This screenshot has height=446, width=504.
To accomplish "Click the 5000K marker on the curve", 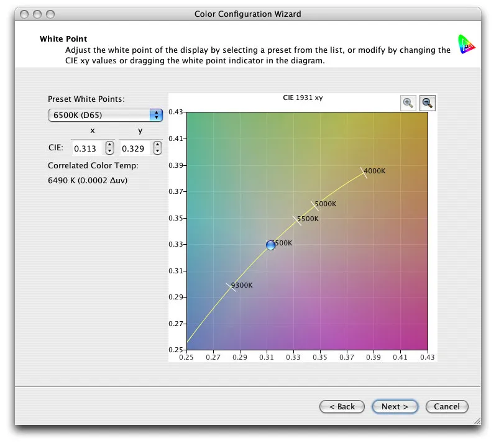I will pos(314,206).
